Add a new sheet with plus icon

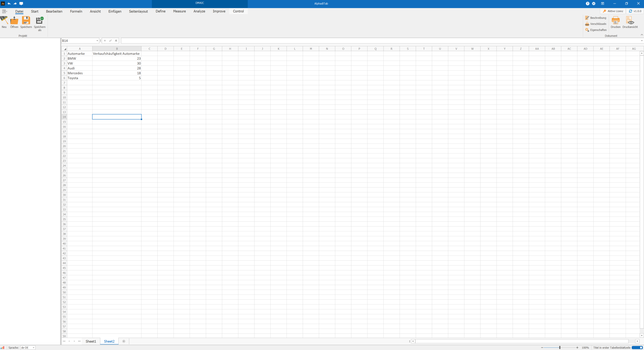point(124,341)
